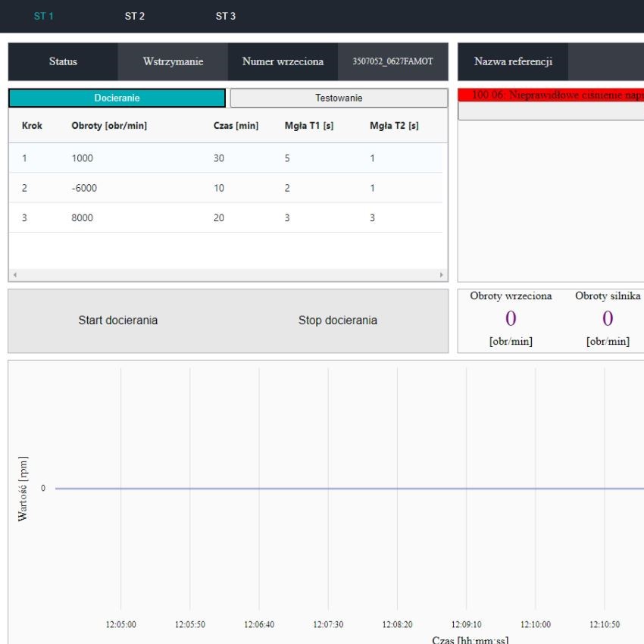Open the Testowanie tab
This screenshot has width=644, height=644.
coord(339,98)
